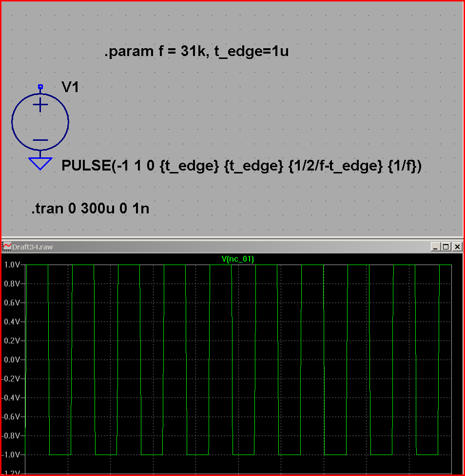Click the 0.0V axis label
The width and height of the screenshot is (465, 476).
tap(12, 360)
